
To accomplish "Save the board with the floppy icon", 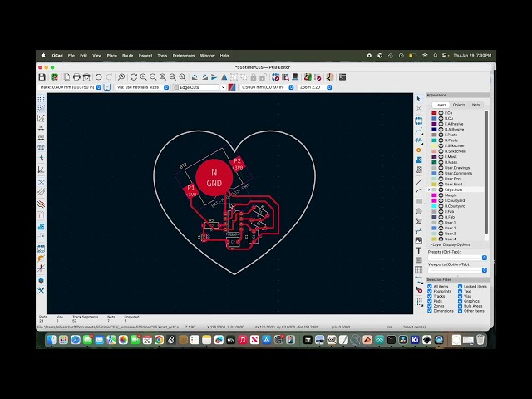I will [x=42, y=77].
